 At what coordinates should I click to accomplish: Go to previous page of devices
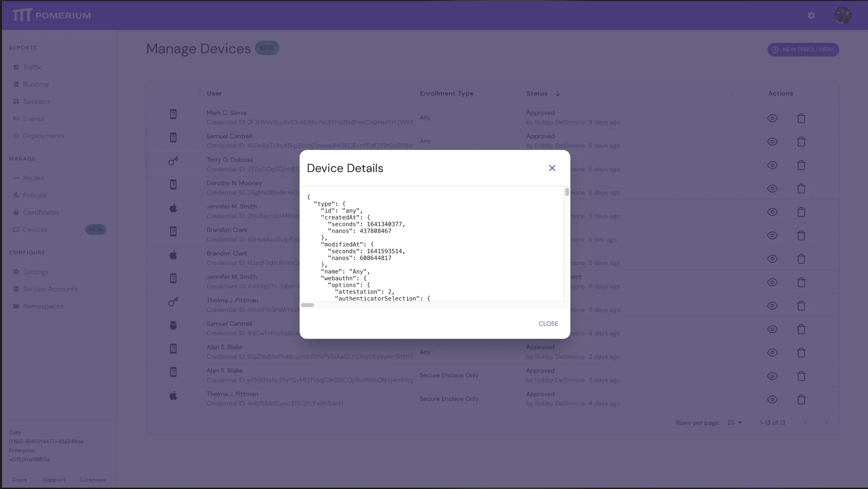[x=805, y=422]
